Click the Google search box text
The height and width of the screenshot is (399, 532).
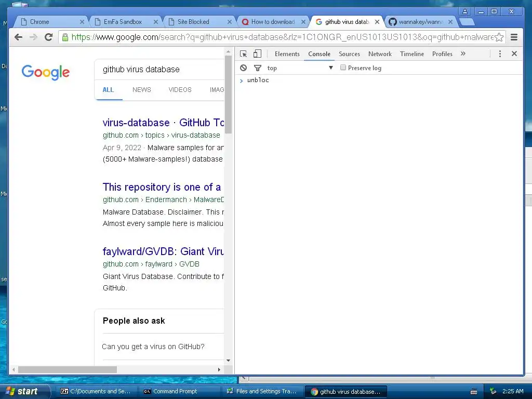[x=141, y=69]
